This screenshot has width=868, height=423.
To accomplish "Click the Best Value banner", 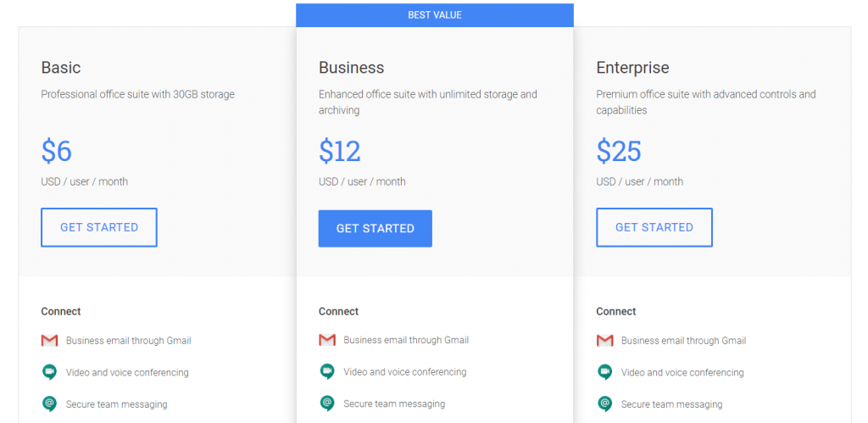I will click(x=434, y=15).
